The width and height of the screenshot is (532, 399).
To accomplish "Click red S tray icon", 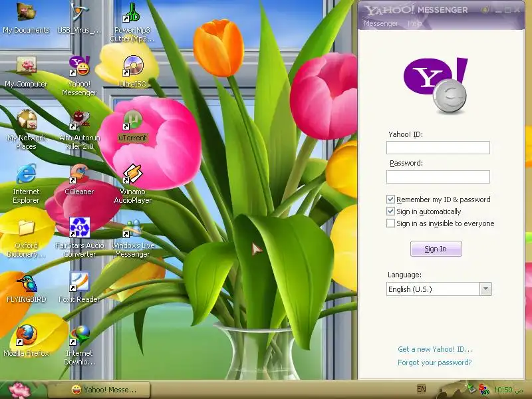I will (x=483, y=389).
